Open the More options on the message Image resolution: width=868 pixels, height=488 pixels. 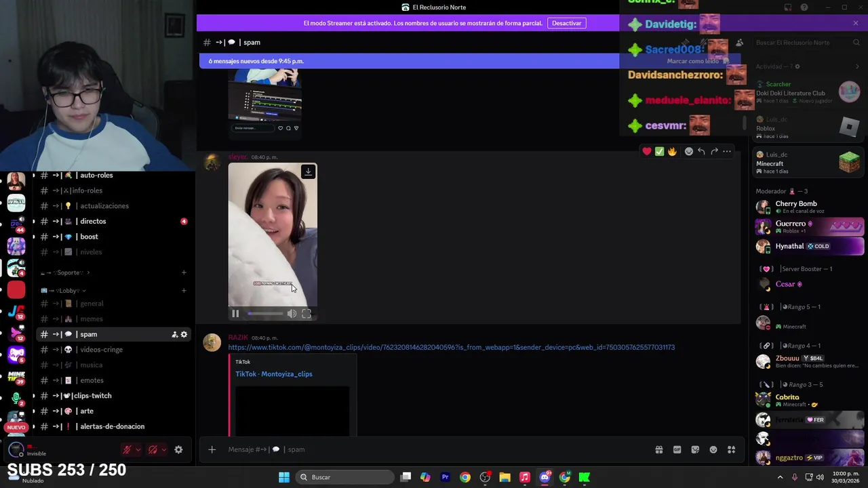727,151
